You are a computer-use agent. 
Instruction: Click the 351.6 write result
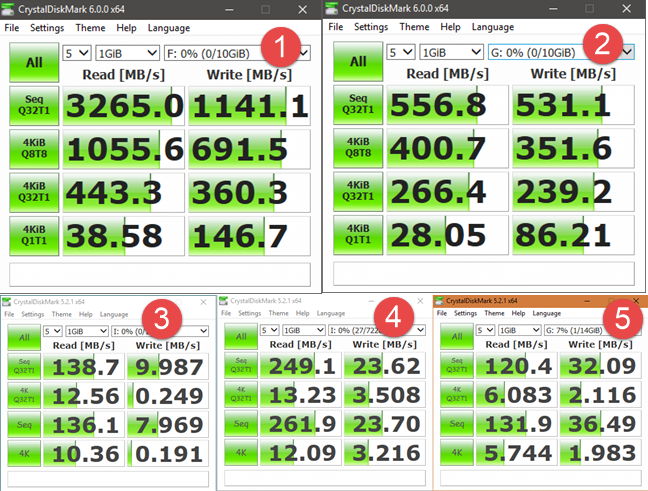[x=574, y=148]
